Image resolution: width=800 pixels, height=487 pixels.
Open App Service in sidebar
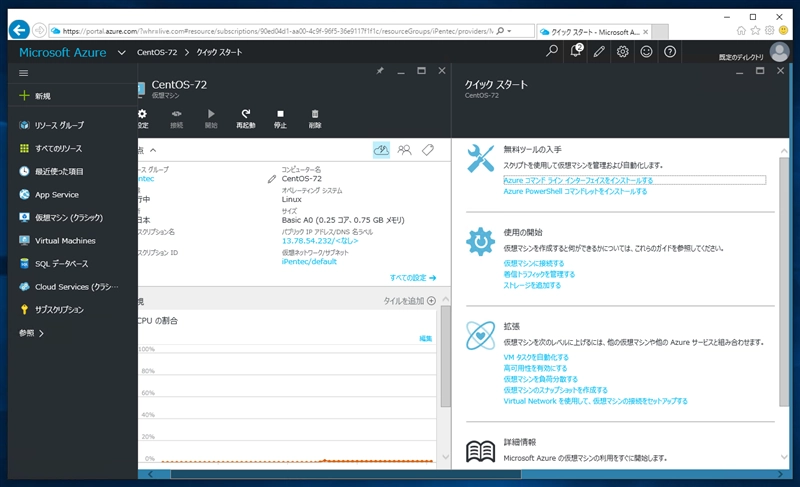click(x=57, y=194)
